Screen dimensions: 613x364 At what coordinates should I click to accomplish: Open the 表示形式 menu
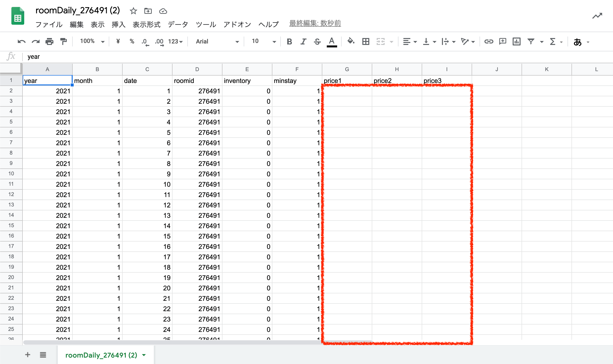coord(147,24)
